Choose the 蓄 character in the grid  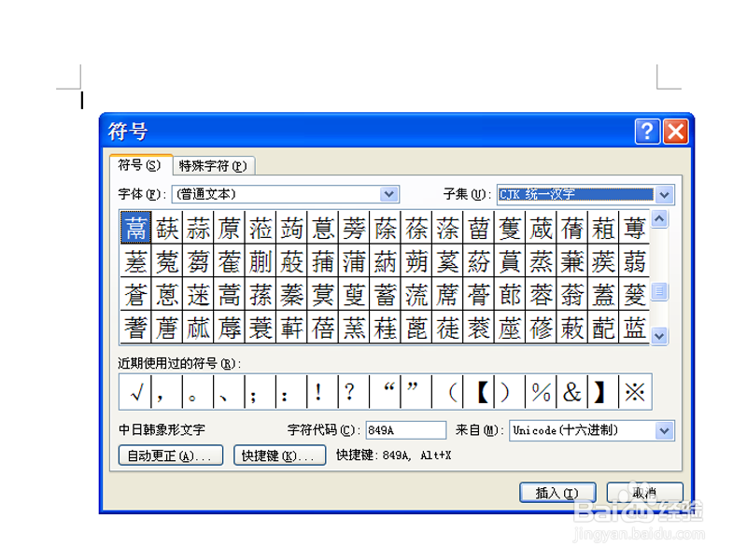[385, 294]
